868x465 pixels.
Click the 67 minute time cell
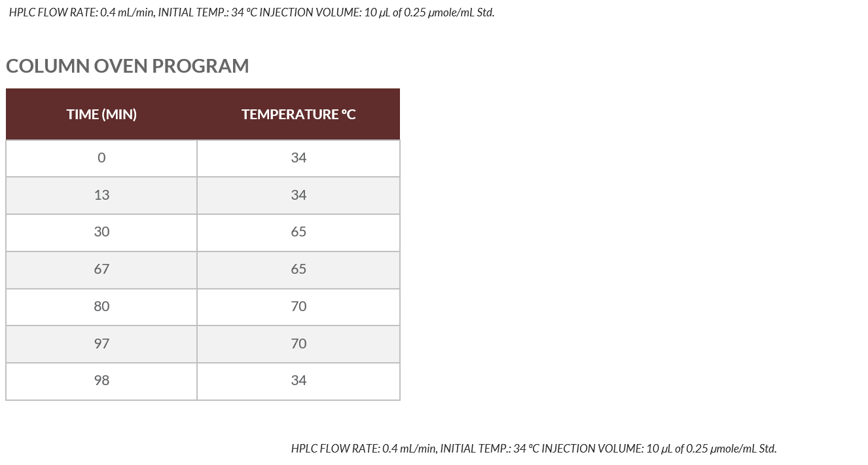click(x=101, y=269)
